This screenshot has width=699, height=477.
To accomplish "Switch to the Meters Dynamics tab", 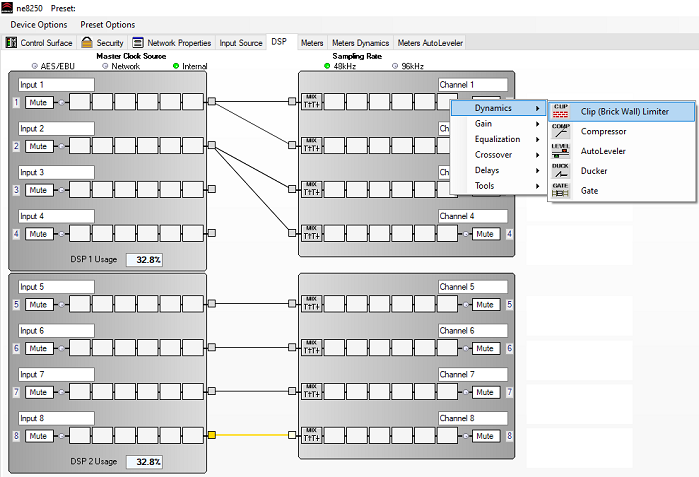I will [360, 43].
